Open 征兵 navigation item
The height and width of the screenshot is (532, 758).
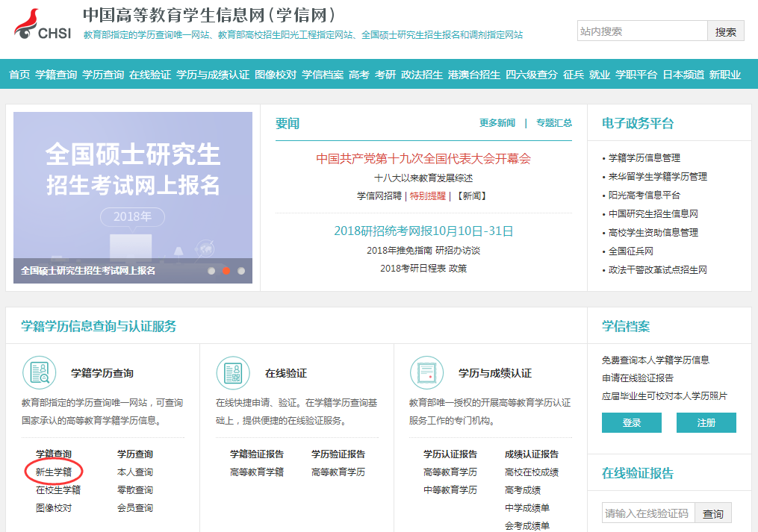[574, 75]
